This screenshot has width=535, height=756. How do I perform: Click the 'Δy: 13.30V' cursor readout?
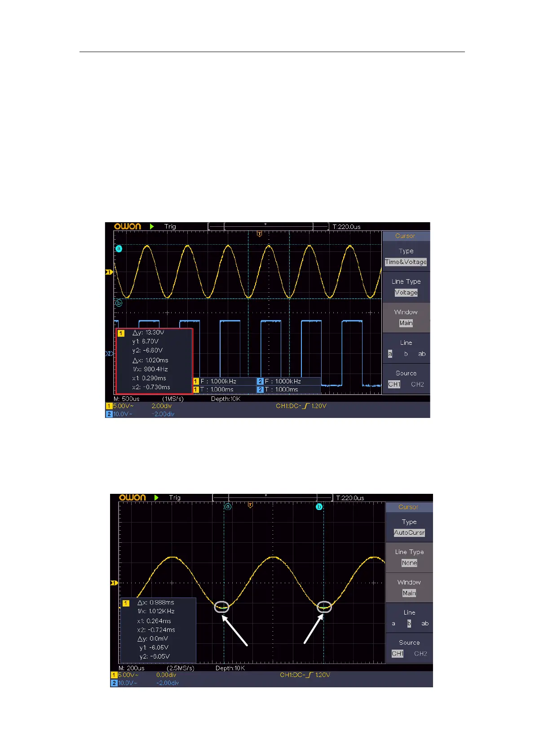[x=148, y=333]
